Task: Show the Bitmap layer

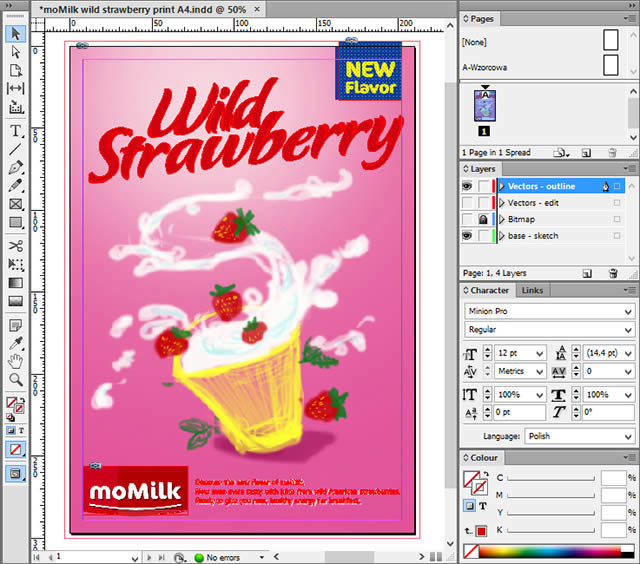Action: click(467, 220)
